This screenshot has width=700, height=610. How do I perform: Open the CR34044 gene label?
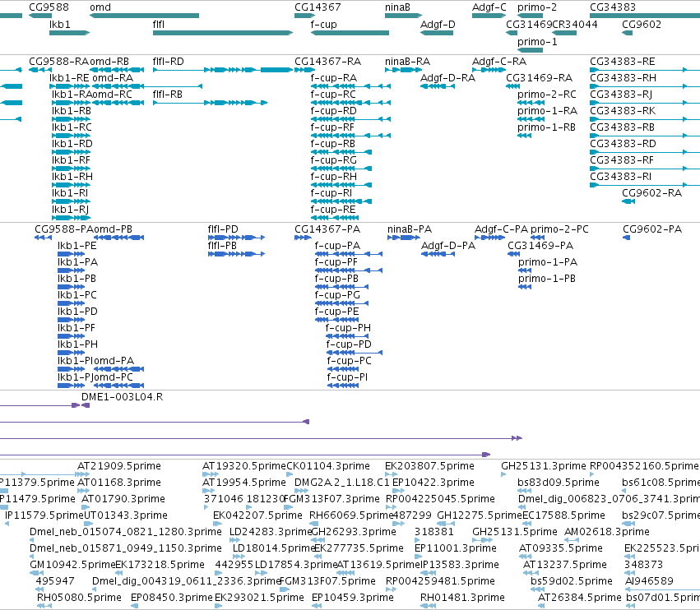click(575, 24)
